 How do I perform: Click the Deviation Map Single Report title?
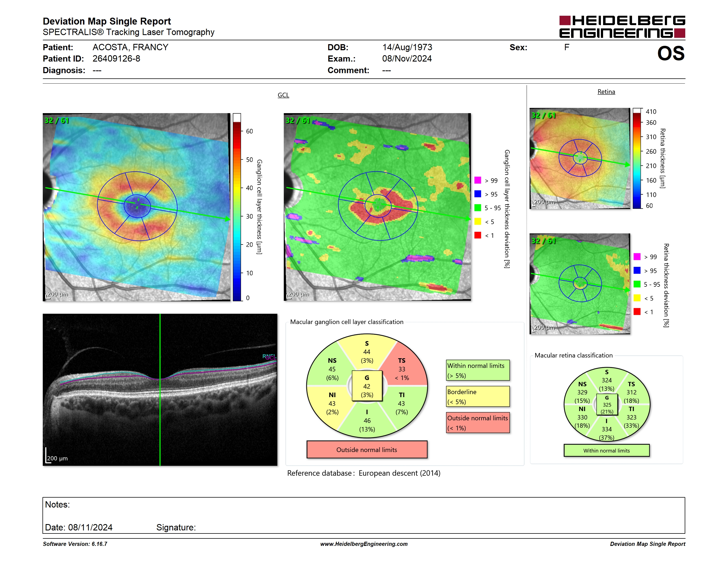coord(107,21)
